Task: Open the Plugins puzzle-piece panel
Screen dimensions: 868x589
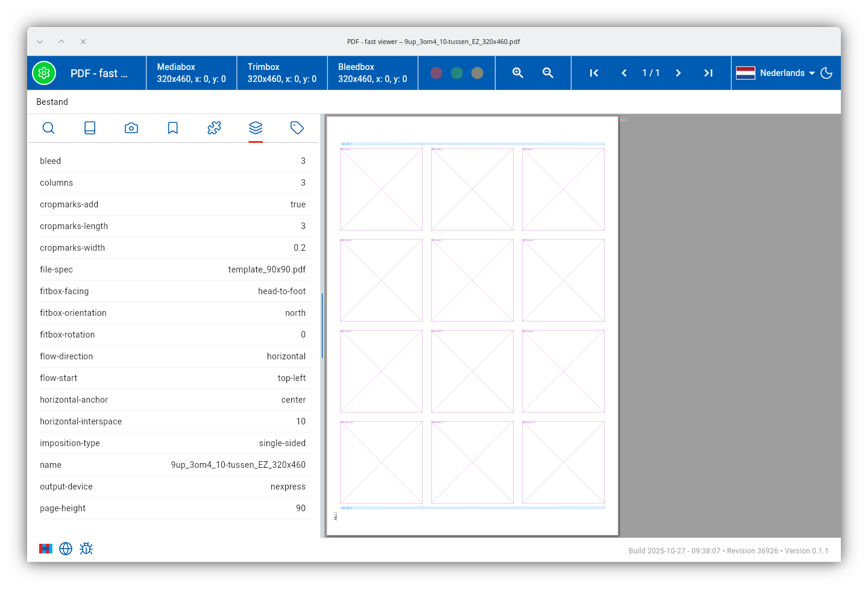Action: point(214,128)
